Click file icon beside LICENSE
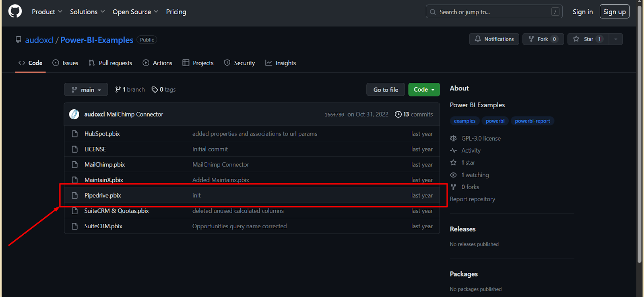 click(x=74, y=149)
